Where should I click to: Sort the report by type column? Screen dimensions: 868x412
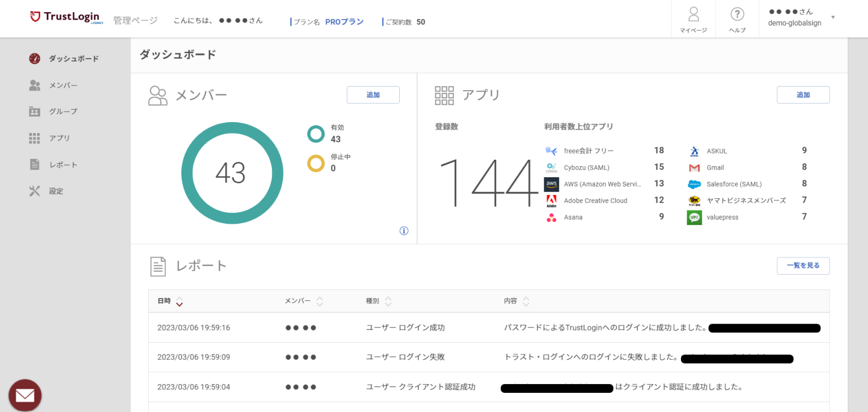(388, 301)
